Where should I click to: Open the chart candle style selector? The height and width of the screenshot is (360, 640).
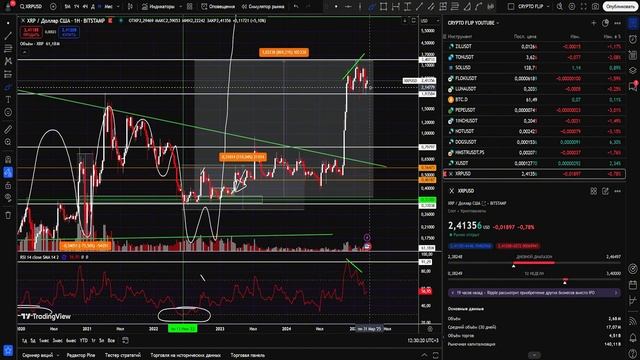(131, 7)
